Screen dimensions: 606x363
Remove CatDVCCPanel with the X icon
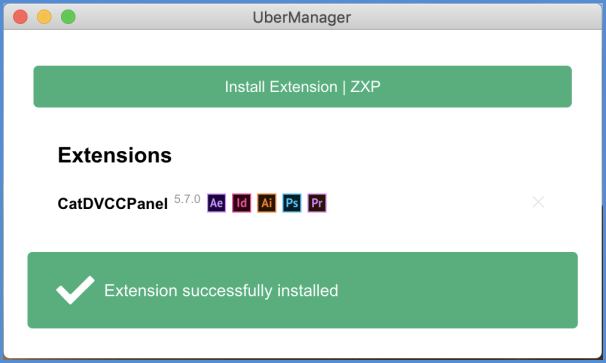538,202
